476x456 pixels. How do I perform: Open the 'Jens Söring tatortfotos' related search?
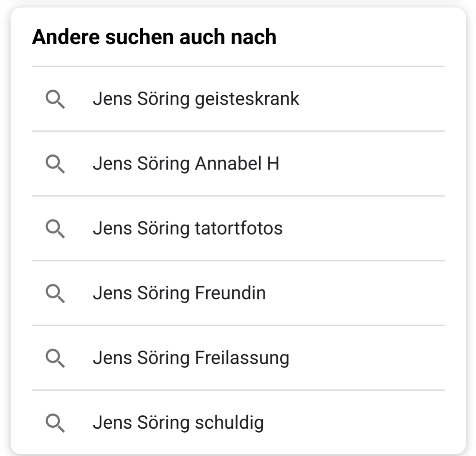(238, 228)
